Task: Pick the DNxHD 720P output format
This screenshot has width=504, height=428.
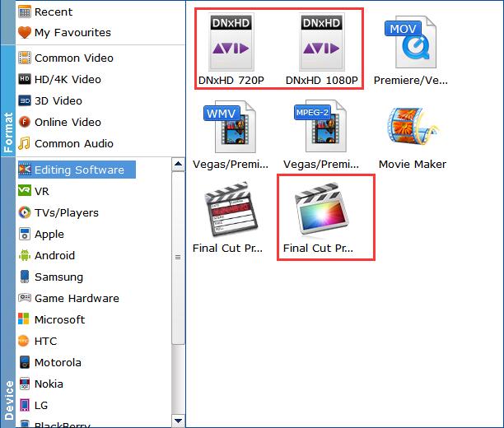Action: coord(231,49)
